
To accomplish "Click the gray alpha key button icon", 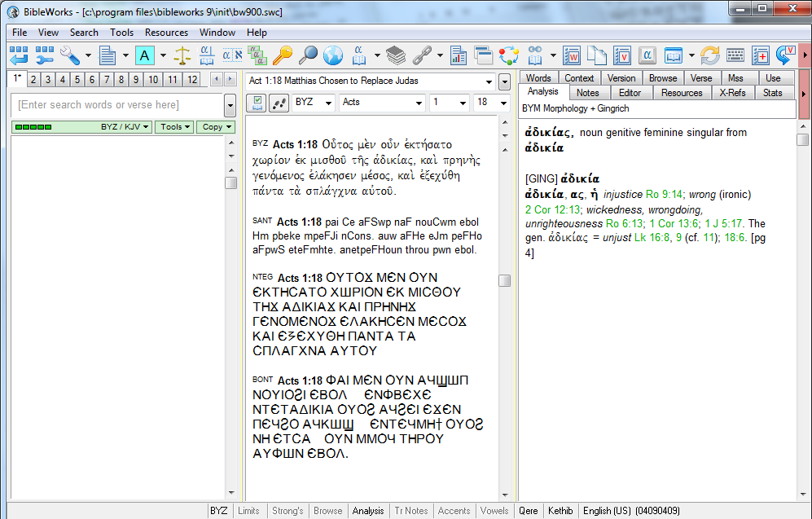I will [647, 55].
